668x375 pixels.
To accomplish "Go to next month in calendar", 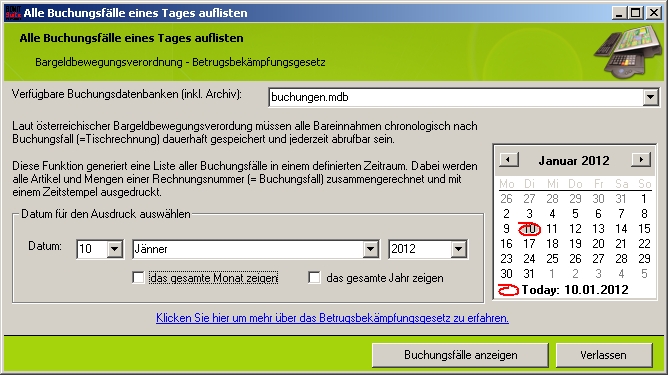I will point(641,160).
